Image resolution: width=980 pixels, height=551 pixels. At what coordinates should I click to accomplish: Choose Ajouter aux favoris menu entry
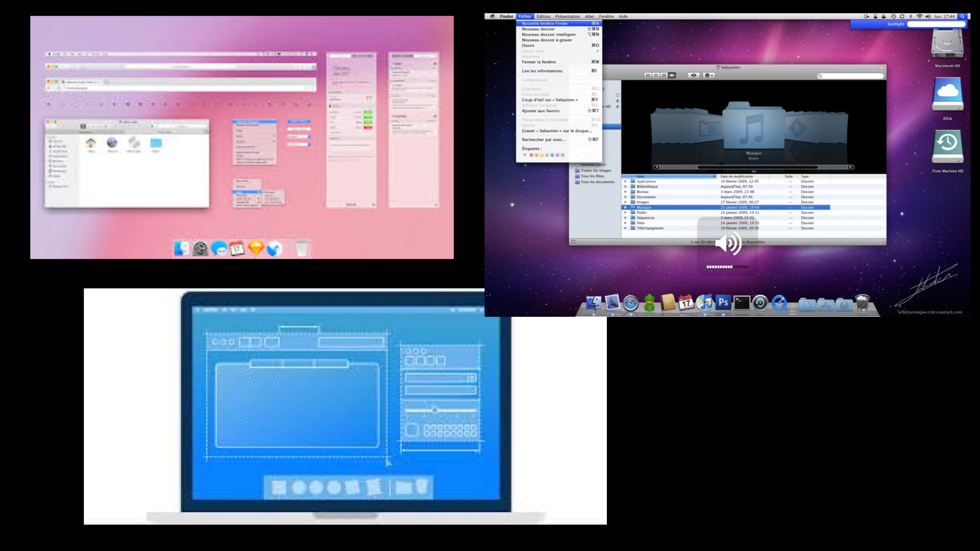[559, 111]
